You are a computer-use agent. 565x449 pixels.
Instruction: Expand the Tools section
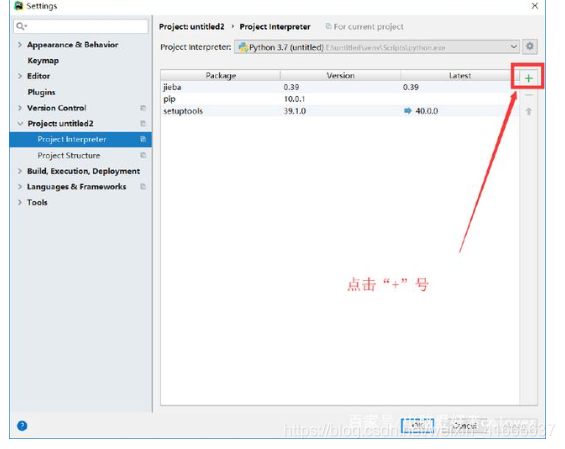click(x=20, y=202)
